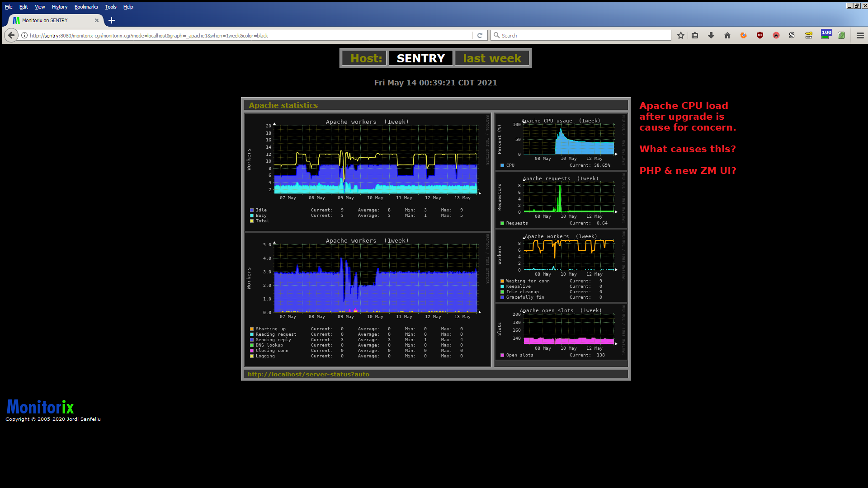Image resolution: width=868 pixels, height=488 pixels.
Task: Open the top Apache workers weekly graph
Action: [368, 172]
